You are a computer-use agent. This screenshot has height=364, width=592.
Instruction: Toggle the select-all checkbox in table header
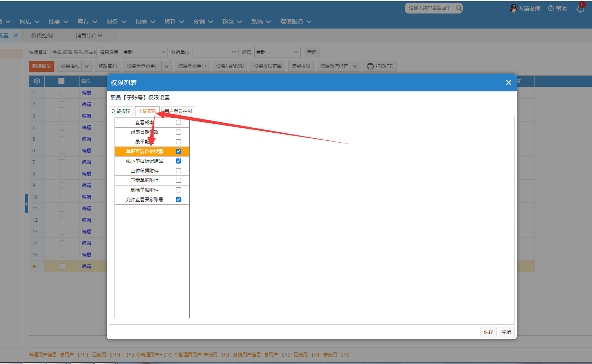61,81
